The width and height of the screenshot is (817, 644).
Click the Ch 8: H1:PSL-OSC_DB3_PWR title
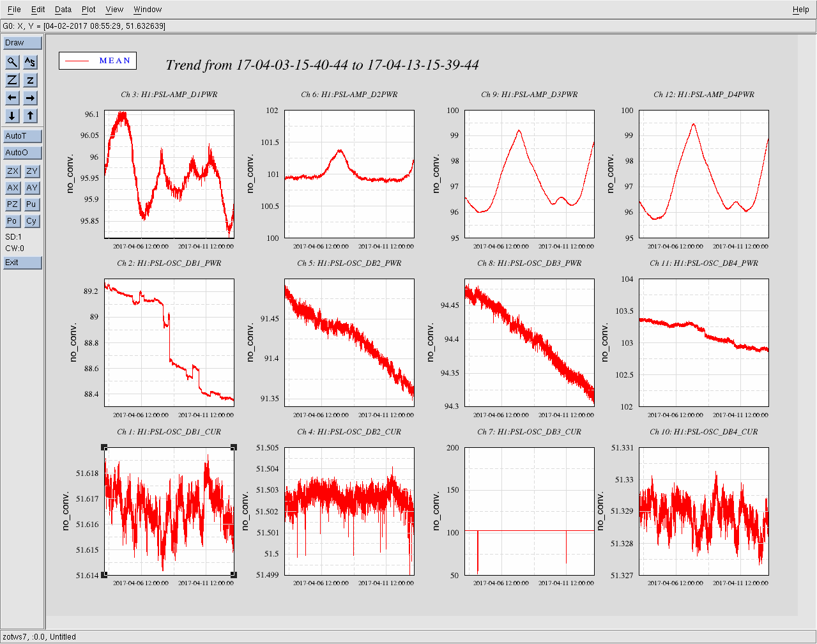[530, 263]
